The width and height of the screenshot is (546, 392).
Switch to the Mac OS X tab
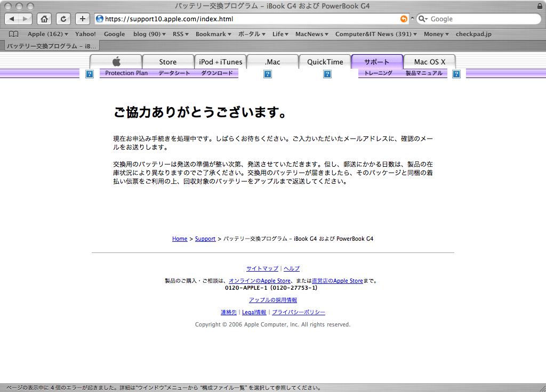point(430,62)
